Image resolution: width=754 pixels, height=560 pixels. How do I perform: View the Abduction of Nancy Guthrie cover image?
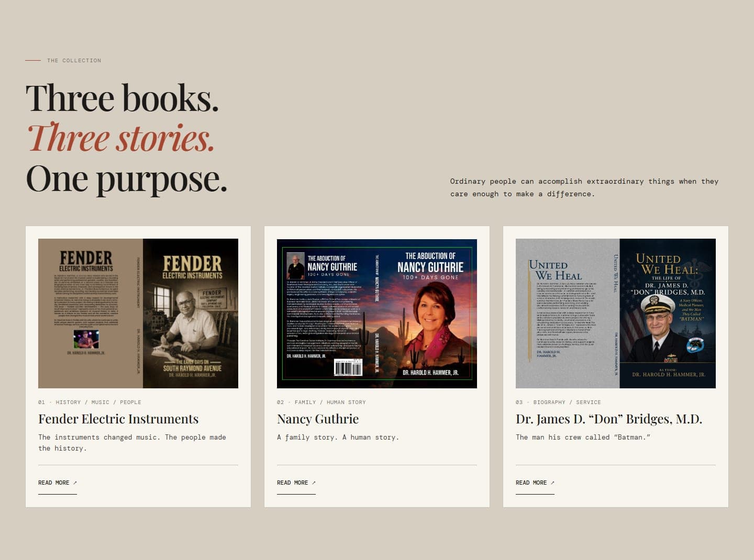point(377,313)
